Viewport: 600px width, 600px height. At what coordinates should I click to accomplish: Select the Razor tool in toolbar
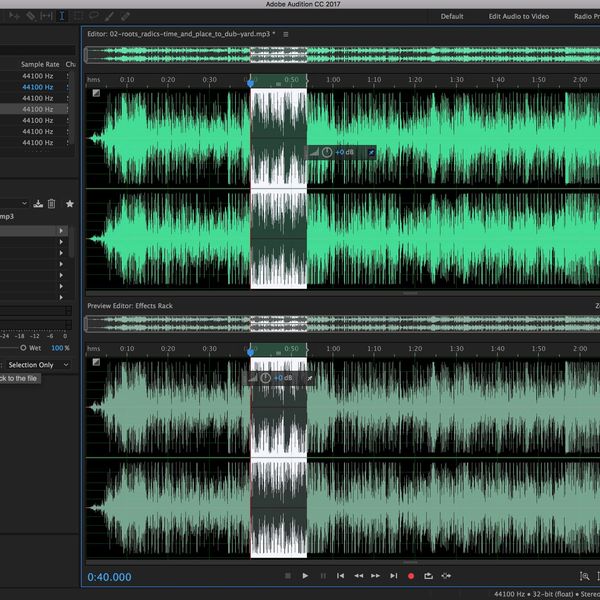(x=30, y=17)
